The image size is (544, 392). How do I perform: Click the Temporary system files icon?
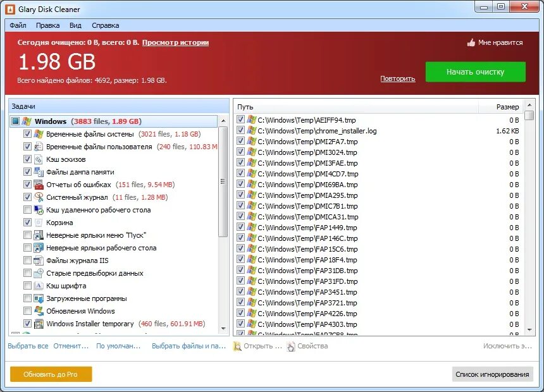click(39, 134)
